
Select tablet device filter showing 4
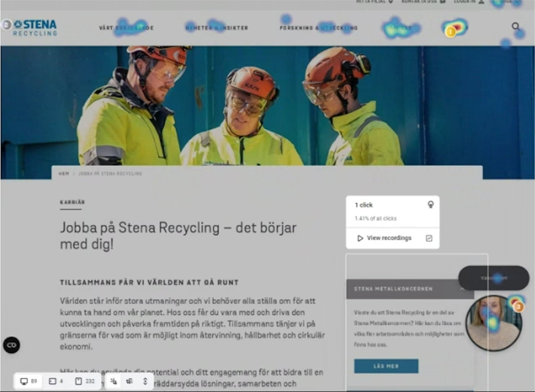[x=56, y=381]
